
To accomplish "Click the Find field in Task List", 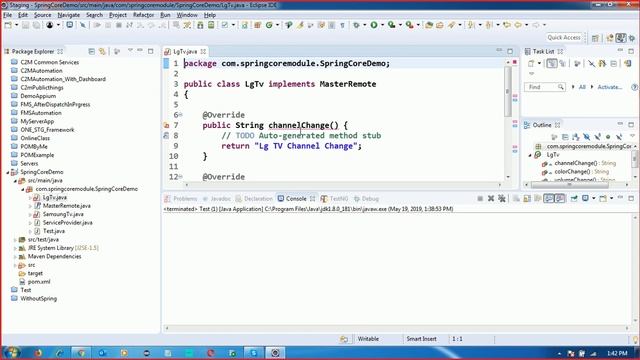I will tap(544, 87).
